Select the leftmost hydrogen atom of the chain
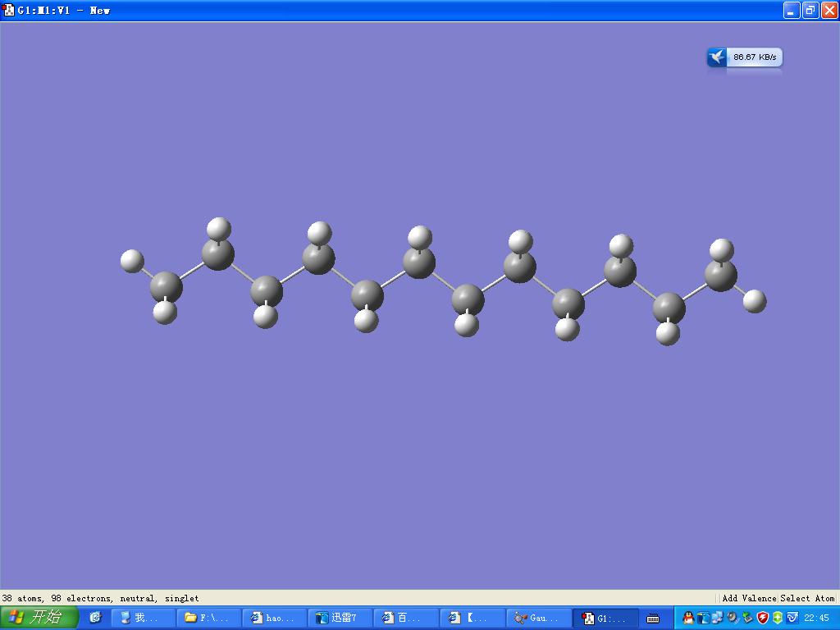This screenshot has width=840, height=630. point(132,261)
